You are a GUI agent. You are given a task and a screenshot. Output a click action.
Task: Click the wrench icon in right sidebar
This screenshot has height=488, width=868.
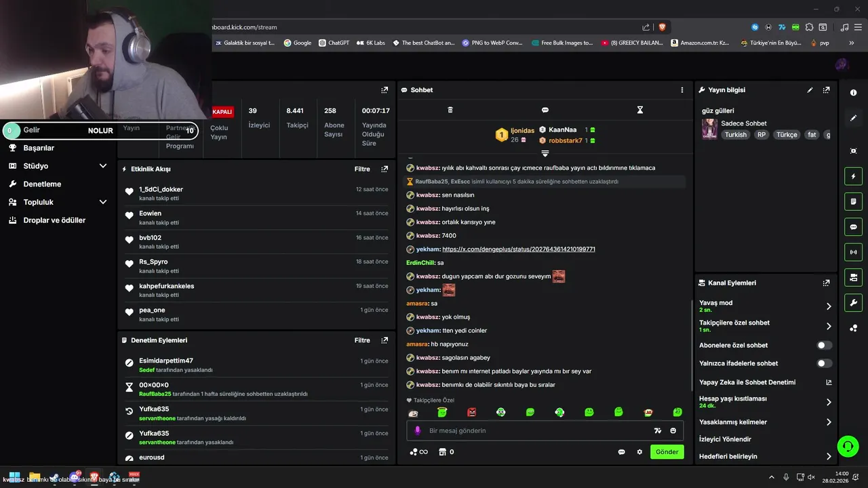pyautogui.click(x=853, y=302)
